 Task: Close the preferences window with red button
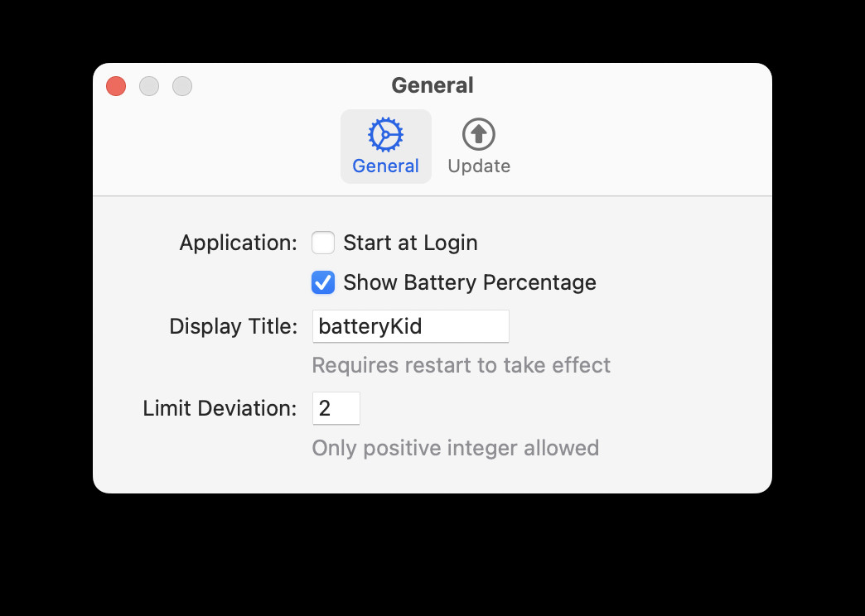116,86
